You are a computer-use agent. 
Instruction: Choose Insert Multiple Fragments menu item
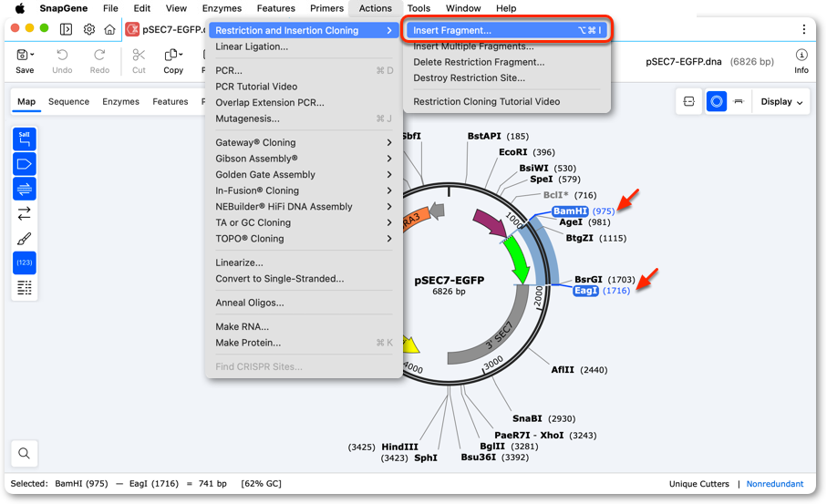coord(507,46)
